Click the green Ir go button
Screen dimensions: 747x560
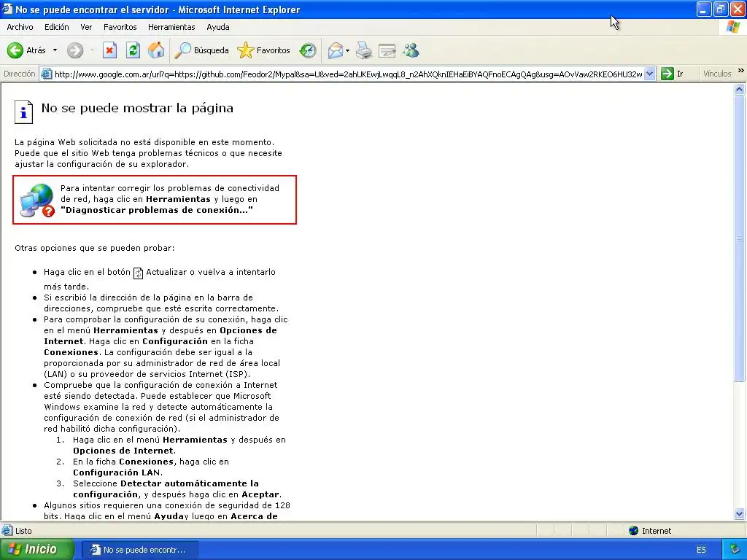coord(673,74)
